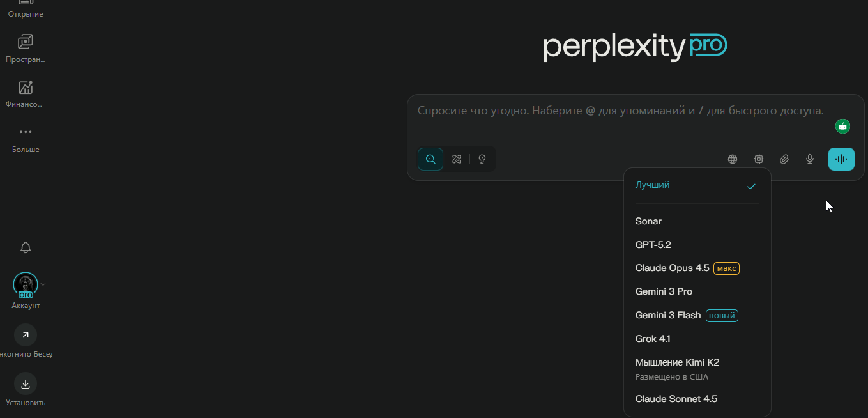
Task: Click the Account avatar button
Action: pos(26,285)
